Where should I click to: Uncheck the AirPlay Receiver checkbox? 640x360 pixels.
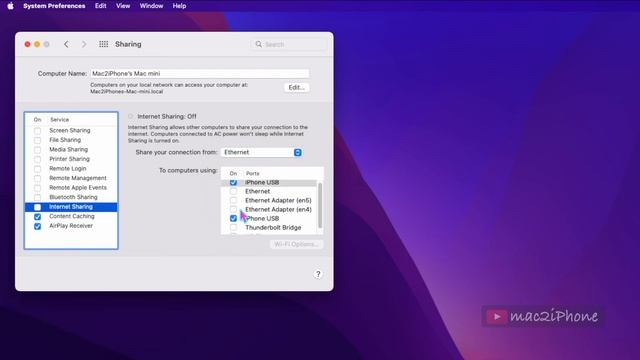[38, 226]
